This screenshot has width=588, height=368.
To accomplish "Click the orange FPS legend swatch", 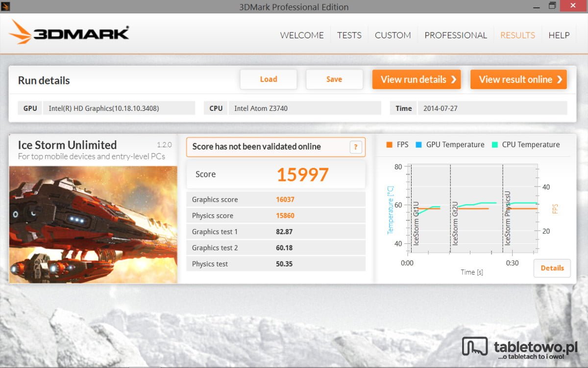I will pos(390,145).
